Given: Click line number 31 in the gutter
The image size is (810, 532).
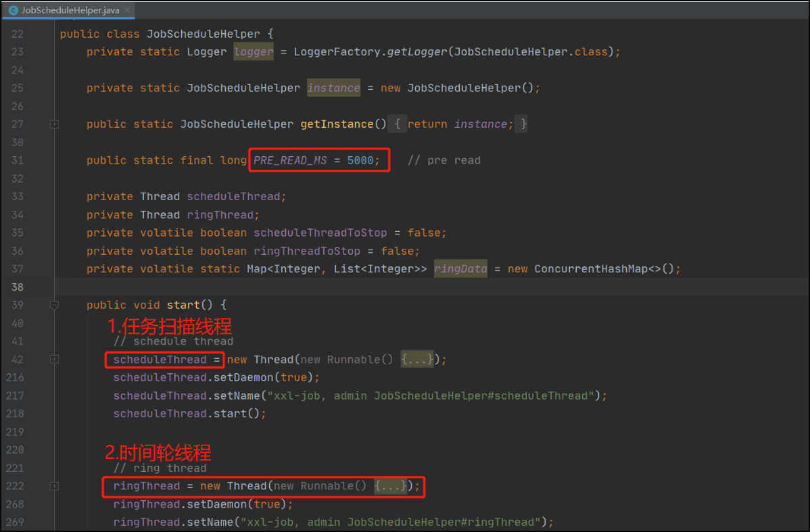Looking at the screenshot, I should coord(18,161).
